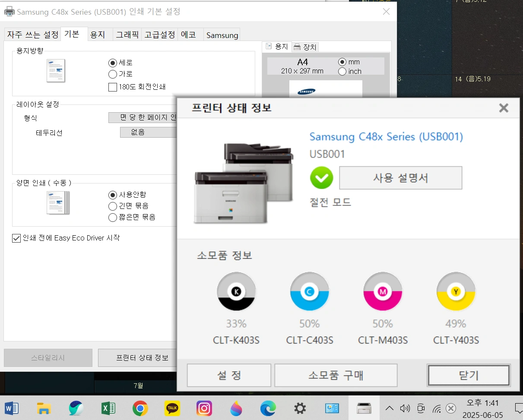Open File Explorer from the taskbar

[44, 408]
